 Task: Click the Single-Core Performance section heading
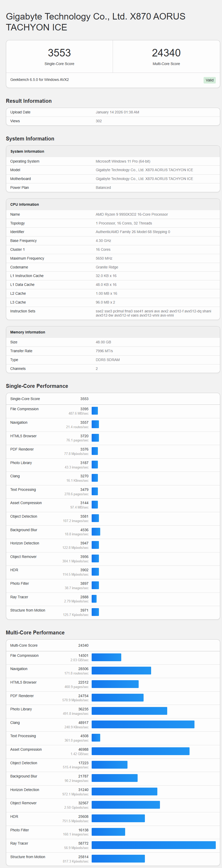[37, 386]
